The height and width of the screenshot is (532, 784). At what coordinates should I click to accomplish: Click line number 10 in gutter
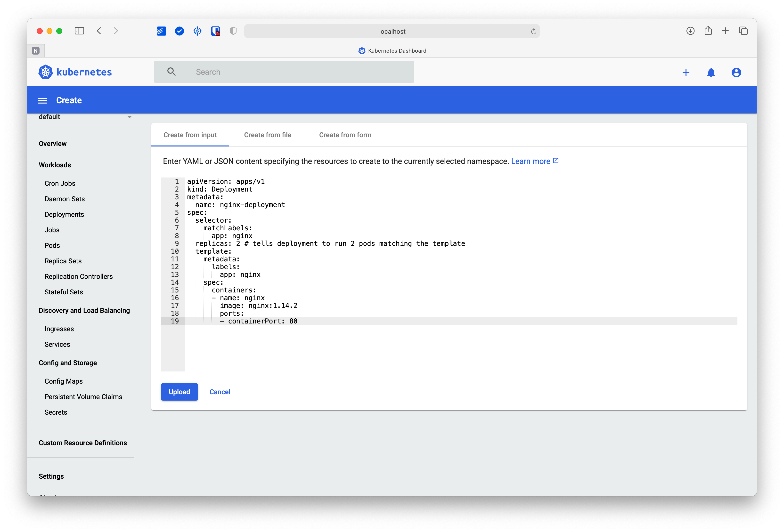click(175, 251)
